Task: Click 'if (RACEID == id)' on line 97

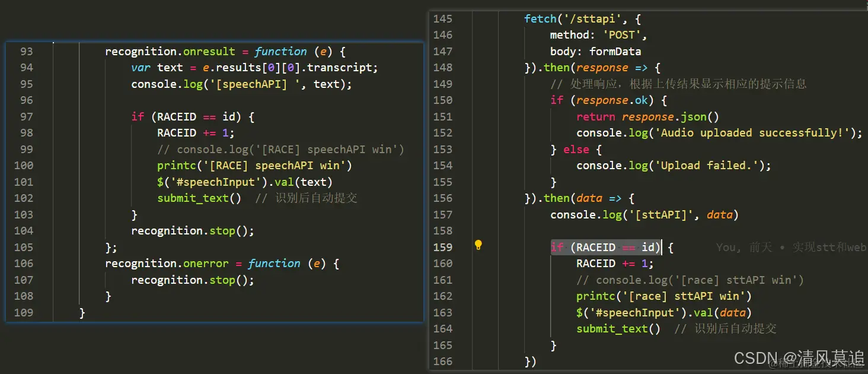Action: click(x=187, y=117)
